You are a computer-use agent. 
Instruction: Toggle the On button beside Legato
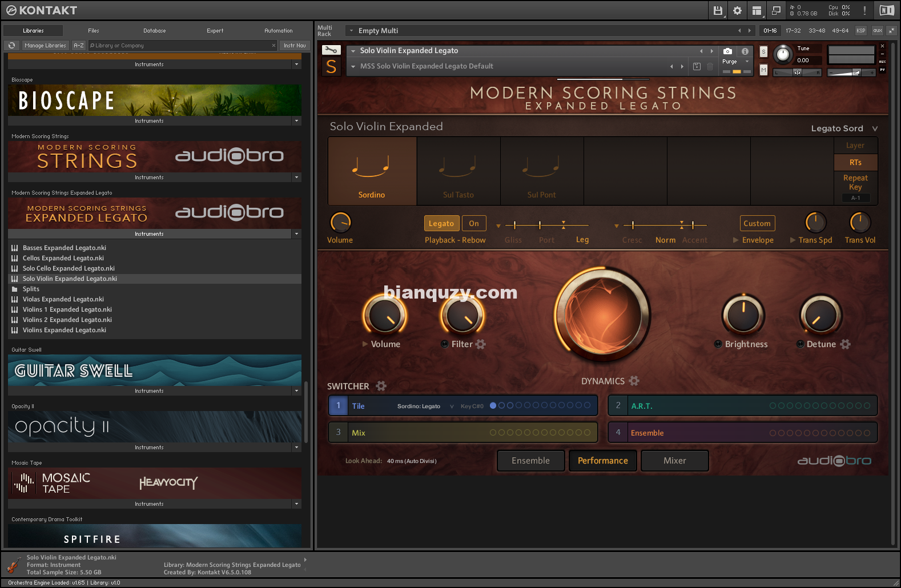pos(474,223)
